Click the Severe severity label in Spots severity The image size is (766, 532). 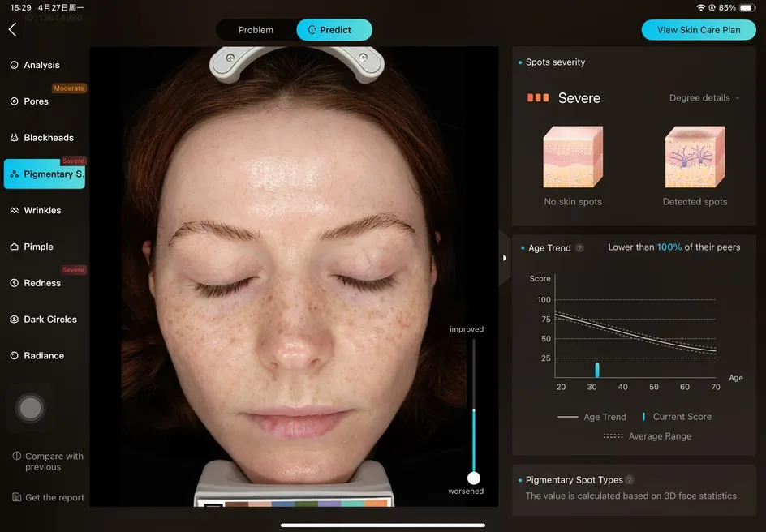[x=579, y=98]
